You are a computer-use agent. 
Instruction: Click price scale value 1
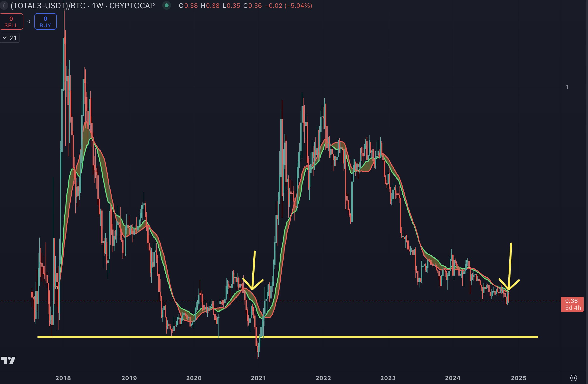click(x=567, y=87)
